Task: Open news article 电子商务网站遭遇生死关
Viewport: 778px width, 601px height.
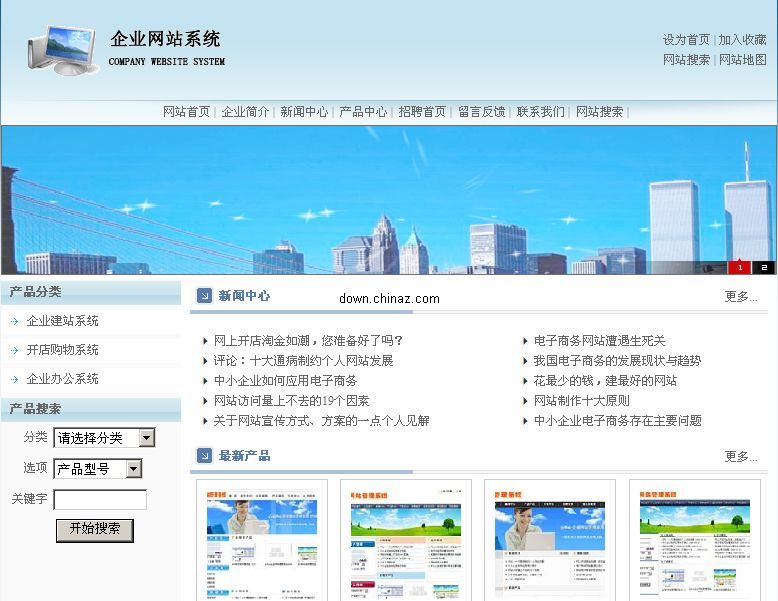Action: click(x=599, y=341)
